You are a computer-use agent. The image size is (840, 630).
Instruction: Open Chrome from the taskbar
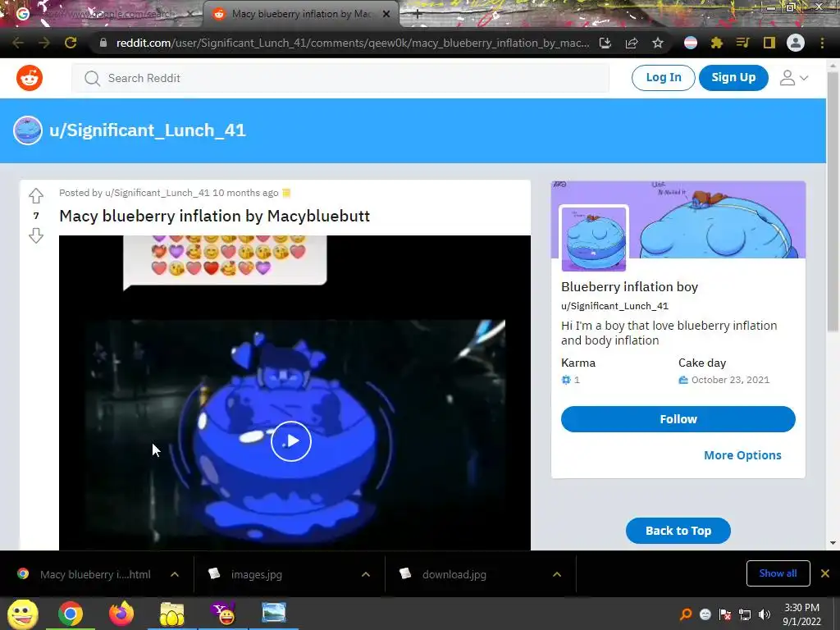71,614
